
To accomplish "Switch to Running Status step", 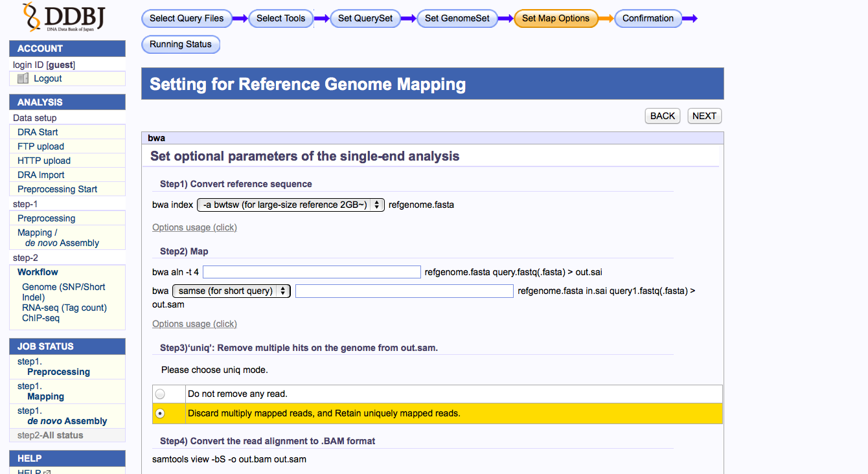I will [181, 44].
